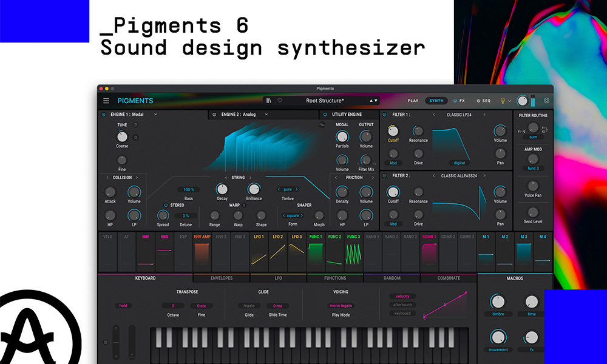Click the MW modulation source slot
The height and width of the screenshot is (364, 607).
[146, 252]
